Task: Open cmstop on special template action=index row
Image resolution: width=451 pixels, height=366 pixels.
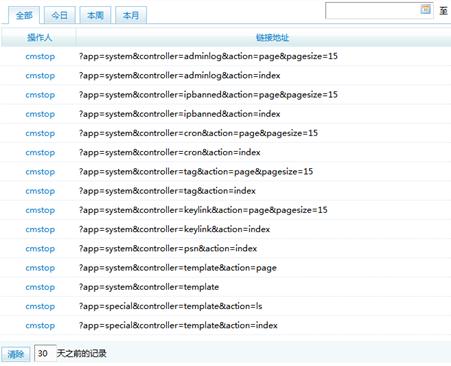Action: click(40, 326)
